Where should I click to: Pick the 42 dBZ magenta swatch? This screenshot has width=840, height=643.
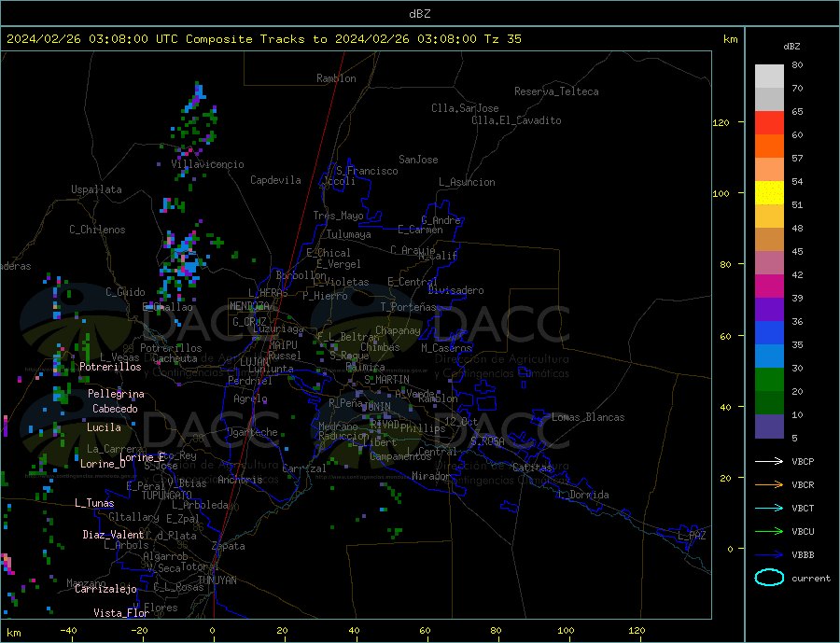coord(769,287)
